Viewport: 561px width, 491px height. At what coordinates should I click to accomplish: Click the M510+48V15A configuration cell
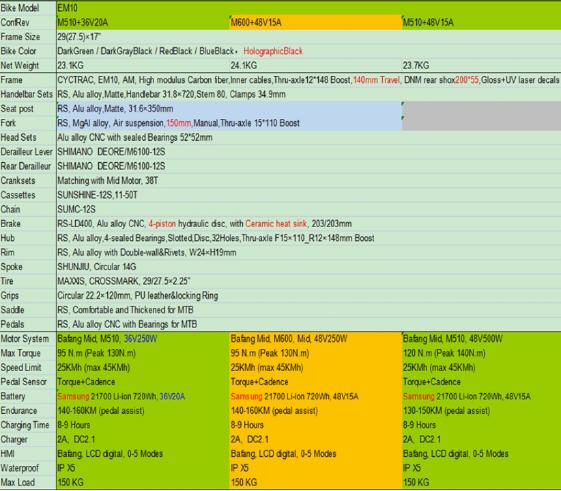click(482, 23)
